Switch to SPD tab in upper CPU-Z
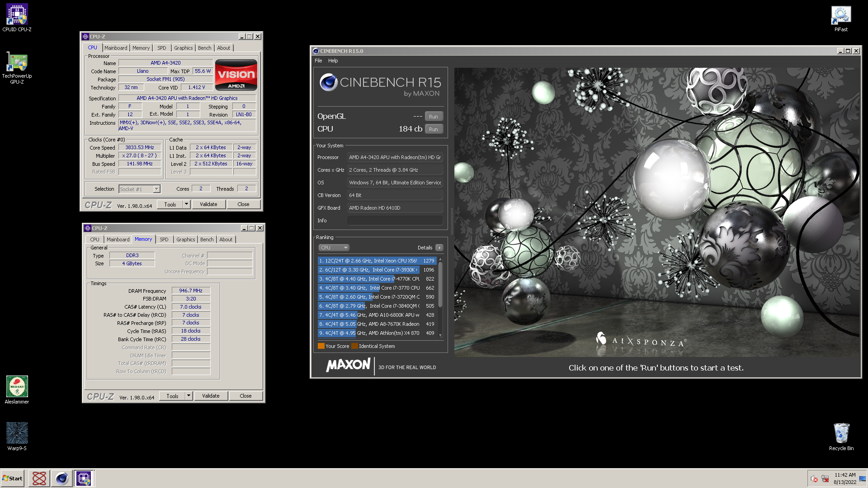 [x=162, y=48]
